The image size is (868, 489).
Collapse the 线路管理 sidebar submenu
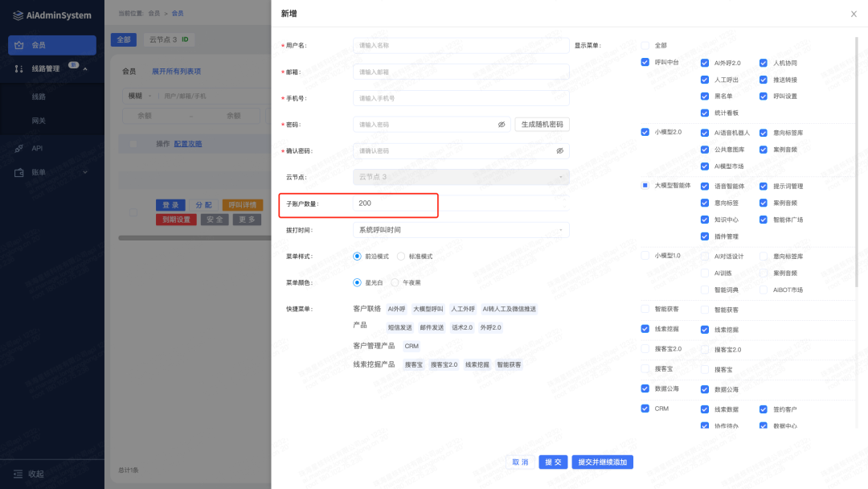[85, 69]
